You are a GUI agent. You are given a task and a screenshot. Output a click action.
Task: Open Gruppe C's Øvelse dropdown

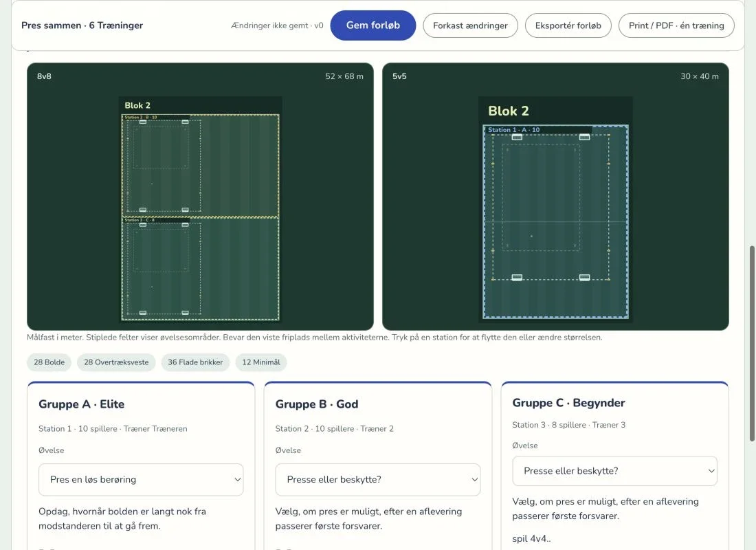click(x=614, y=471)
